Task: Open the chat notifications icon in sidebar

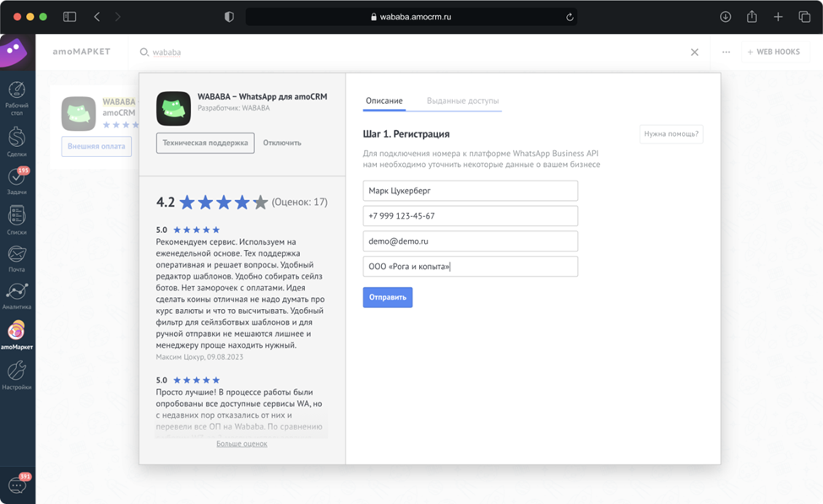Action: 17,485
